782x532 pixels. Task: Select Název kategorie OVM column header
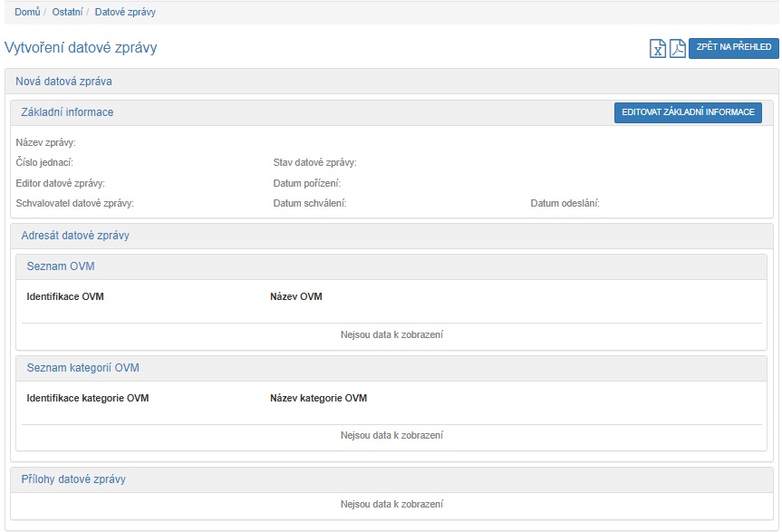[x=318, y=399]
